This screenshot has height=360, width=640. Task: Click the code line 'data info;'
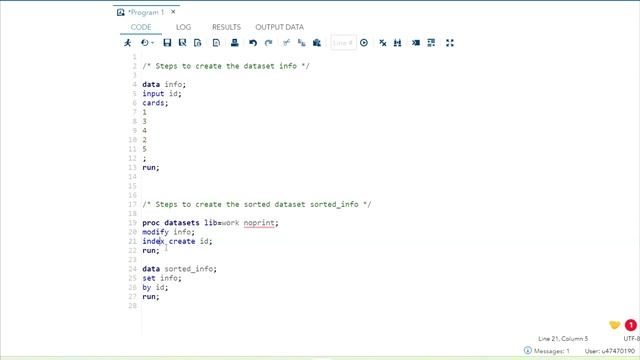pos(164,84)
